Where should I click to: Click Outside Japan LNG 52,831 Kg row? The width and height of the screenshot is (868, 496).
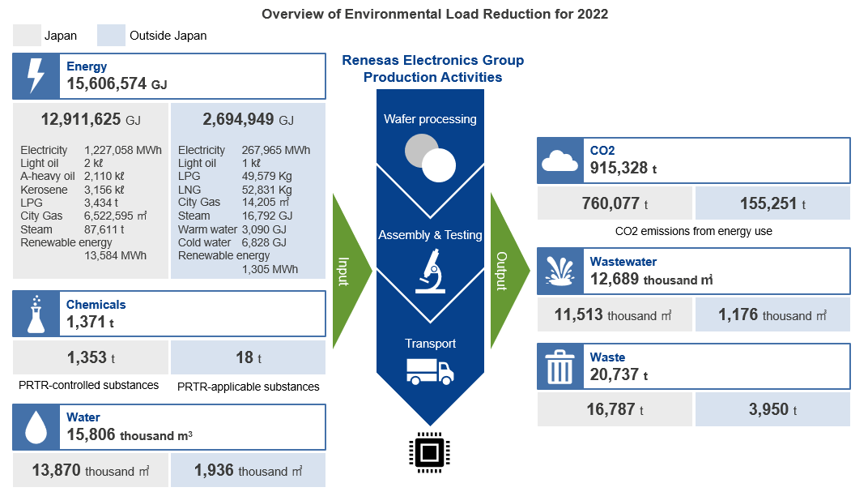tap(236, 190)
